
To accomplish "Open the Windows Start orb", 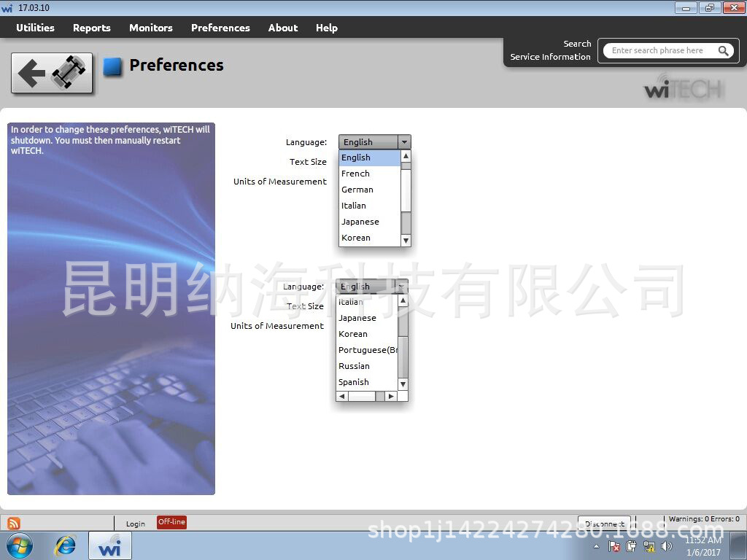I will pos(20,545).
